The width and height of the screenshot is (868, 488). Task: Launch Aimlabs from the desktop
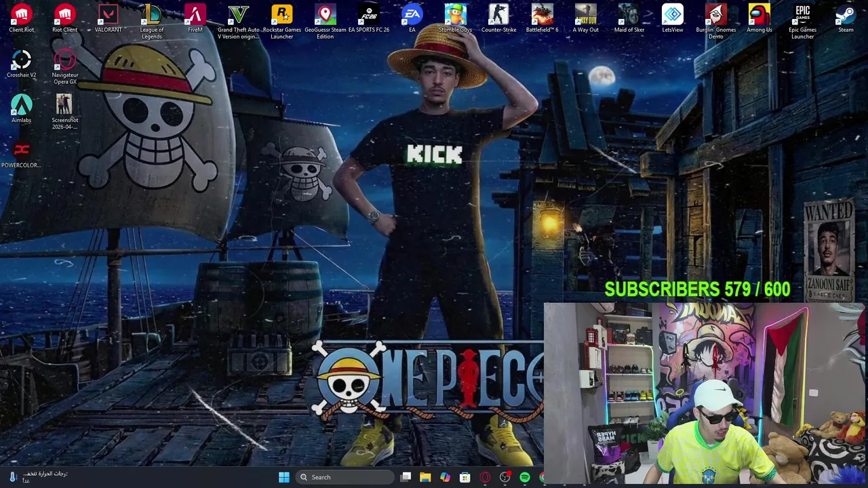pos(22,109)
